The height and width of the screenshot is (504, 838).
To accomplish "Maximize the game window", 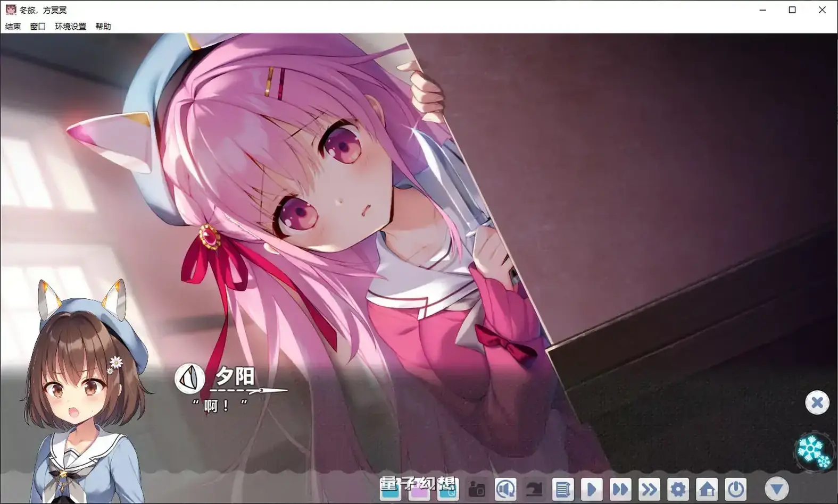I will pos(792,10).
